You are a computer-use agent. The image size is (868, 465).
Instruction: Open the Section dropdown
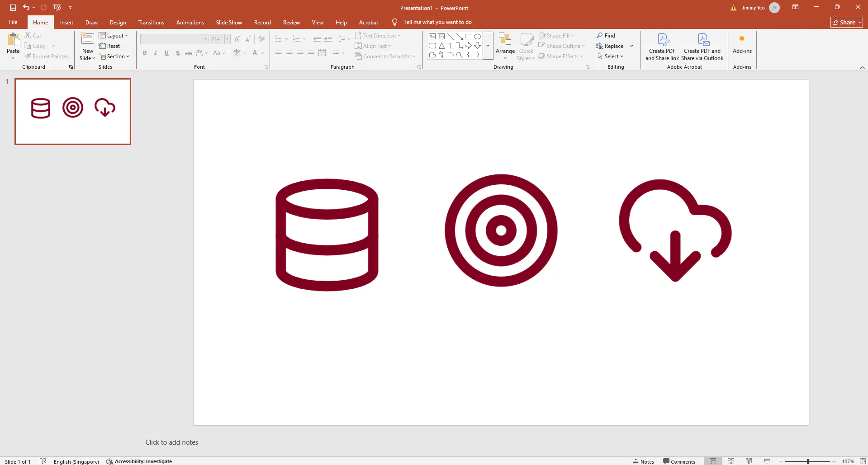(x=114, y=56)
